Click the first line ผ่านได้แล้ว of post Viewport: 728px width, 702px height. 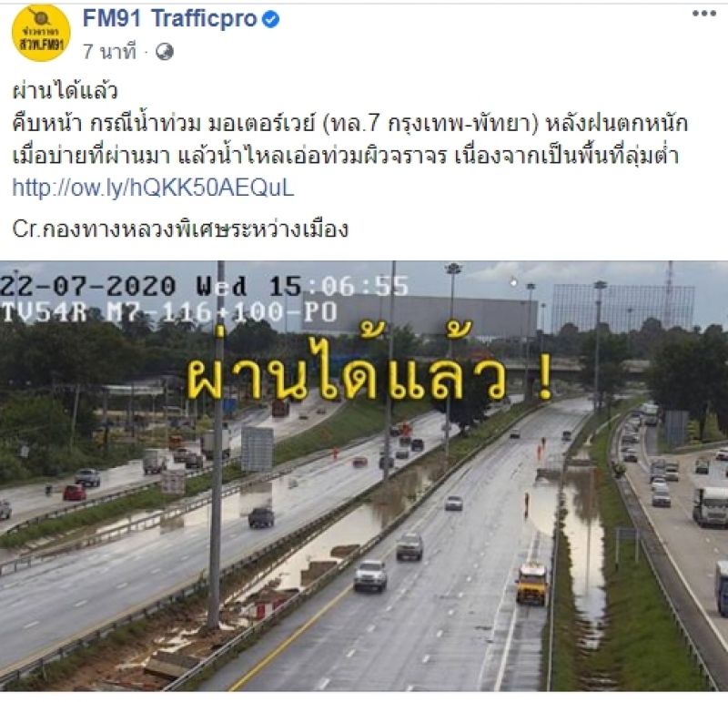pyautogui.click(x=65, y=91)
